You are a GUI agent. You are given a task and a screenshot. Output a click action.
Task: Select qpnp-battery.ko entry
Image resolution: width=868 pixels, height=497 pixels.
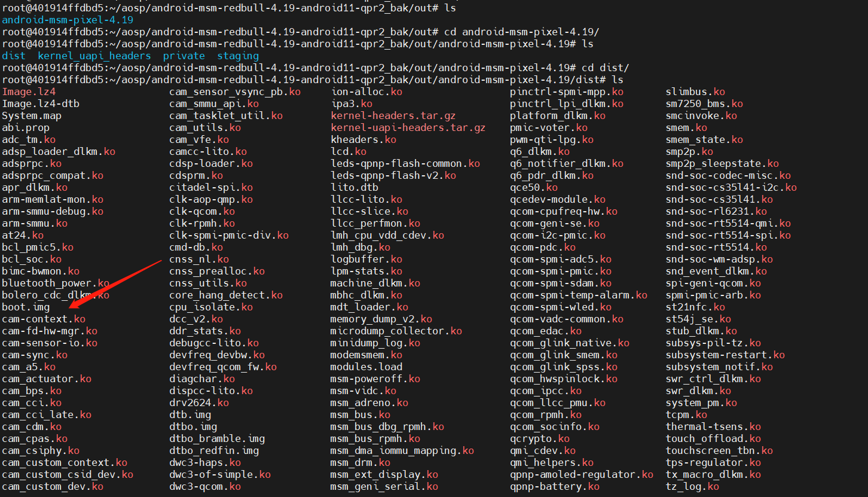point(555,486)
